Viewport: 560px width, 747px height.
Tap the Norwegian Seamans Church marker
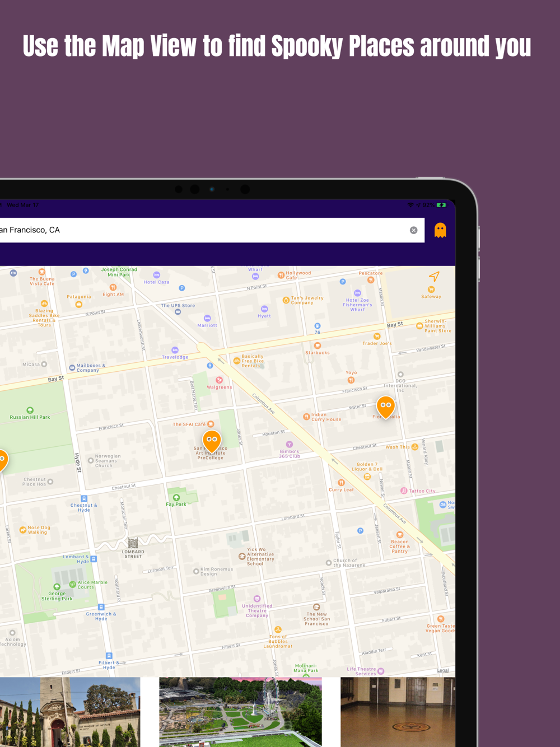pyautogui.click(x=91, y=460)
